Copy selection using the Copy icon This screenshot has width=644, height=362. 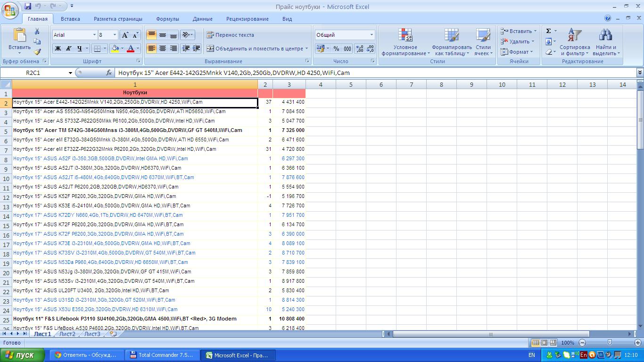tap(37, 42)
